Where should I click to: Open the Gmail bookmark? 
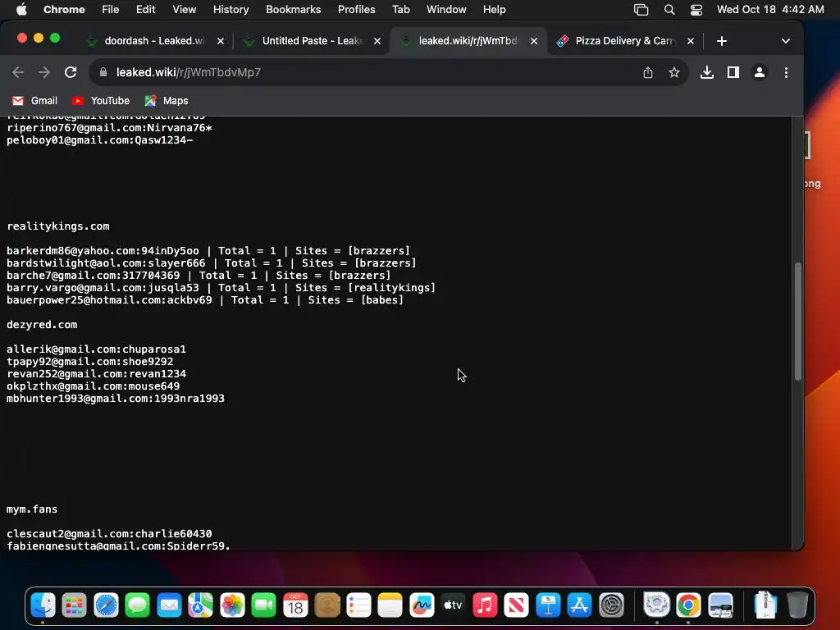coord(34,101)
